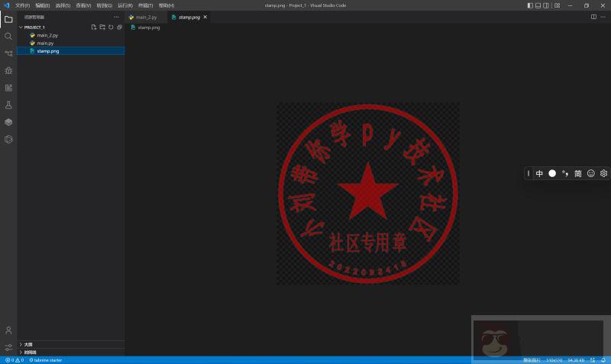Image resolution: width=611 pixels, height=364 pixels.
Task: Open the View menu
Action: click(83, 5)
